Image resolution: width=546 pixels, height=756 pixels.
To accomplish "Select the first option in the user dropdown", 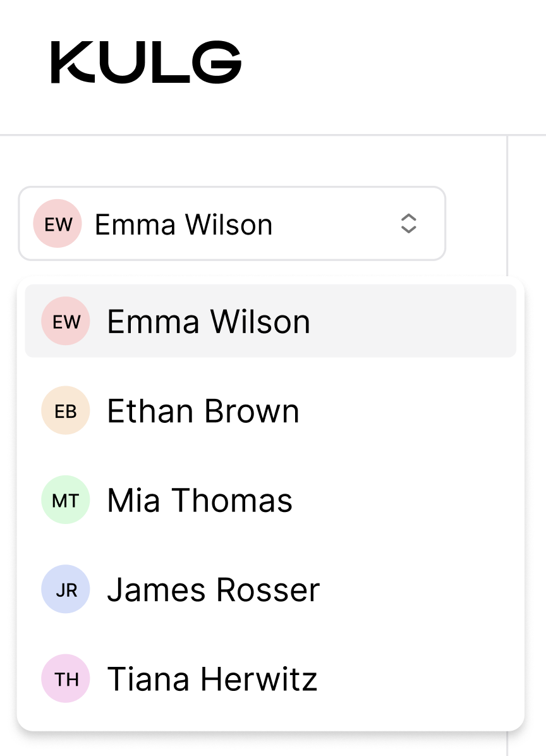I will [209, 321].
